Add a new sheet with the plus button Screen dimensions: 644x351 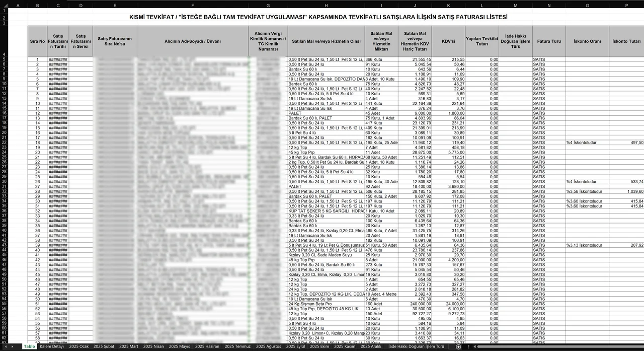pyautogui.click(x=458, y=347)
